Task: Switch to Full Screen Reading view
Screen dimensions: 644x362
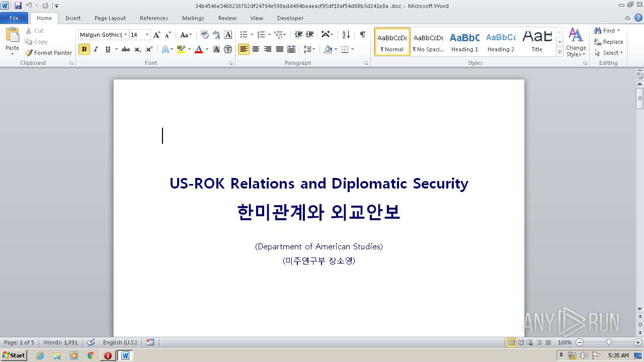Action: 520,342
